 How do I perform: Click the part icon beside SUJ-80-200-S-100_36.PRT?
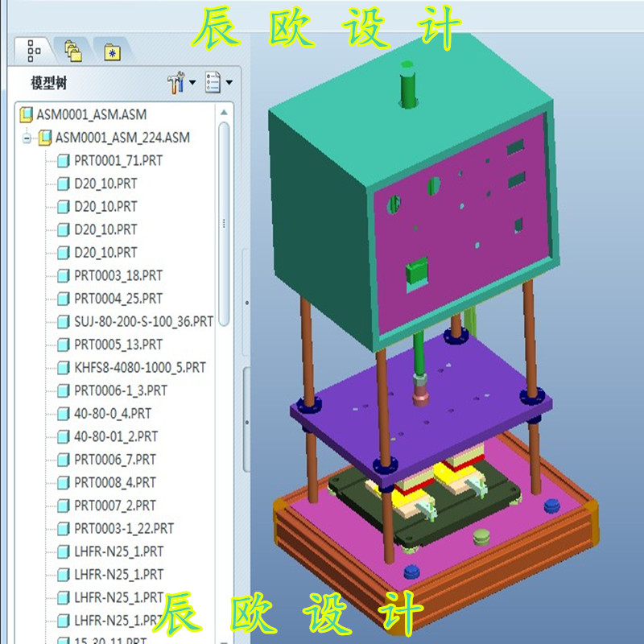tap(65, 321)
